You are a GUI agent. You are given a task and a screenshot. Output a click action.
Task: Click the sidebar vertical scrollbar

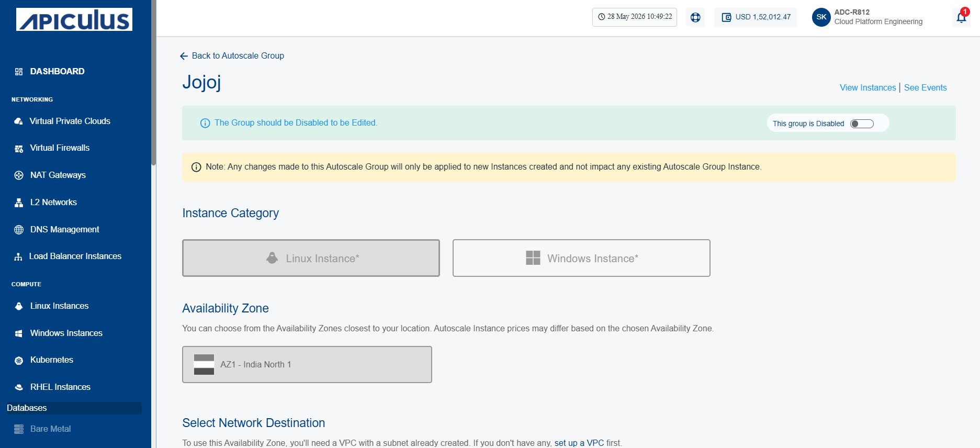pyautogui.click(x=153, y=82)
